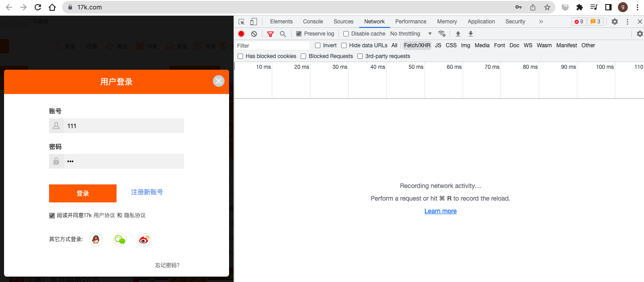Close the 用户登录 dialog

pyautogui.click(x=219, y=81)
